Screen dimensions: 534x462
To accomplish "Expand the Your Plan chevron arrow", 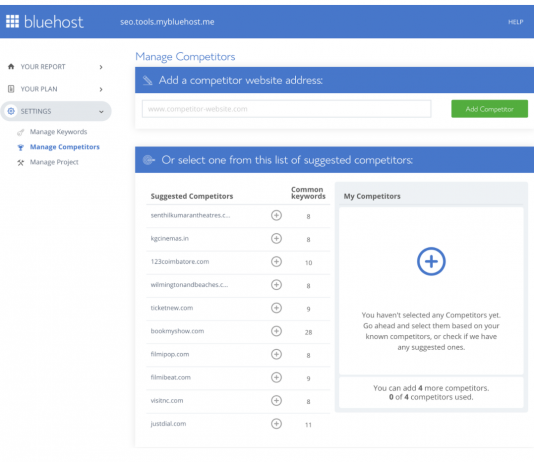I will point(101,89).
